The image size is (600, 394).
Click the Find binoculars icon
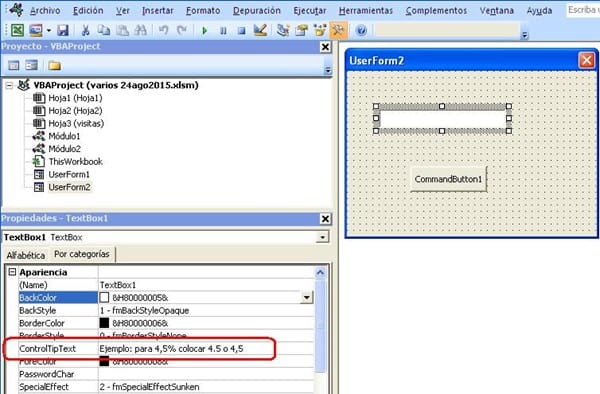click(141, 30)
